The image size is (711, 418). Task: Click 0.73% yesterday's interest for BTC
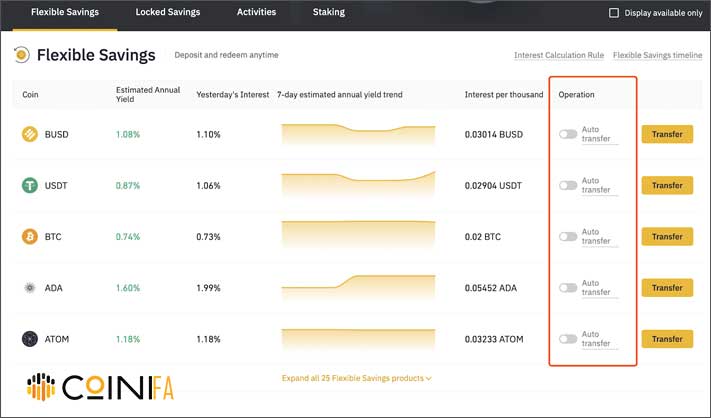click(208, 237)
